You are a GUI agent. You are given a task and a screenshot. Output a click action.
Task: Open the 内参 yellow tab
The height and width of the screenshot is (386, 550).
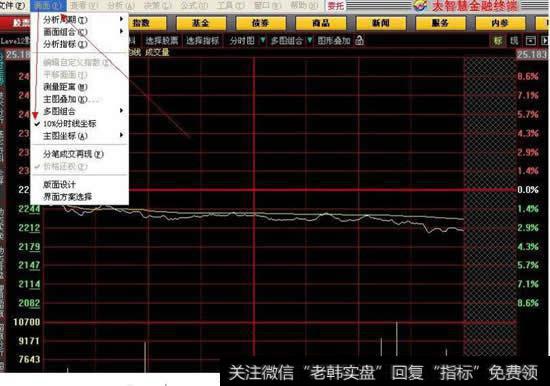(500, 23)
